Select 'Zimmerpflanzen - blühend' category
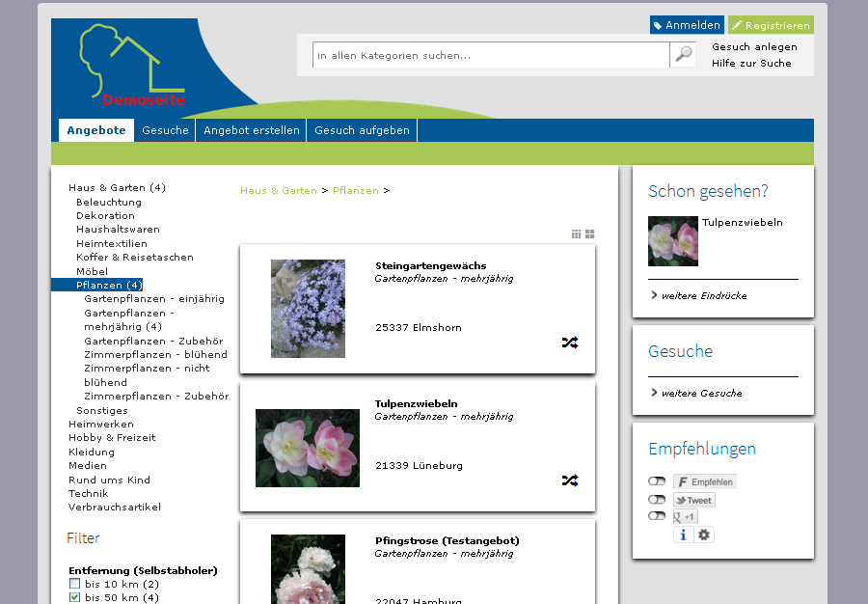The image size is (868, 604). pos(155,354)
